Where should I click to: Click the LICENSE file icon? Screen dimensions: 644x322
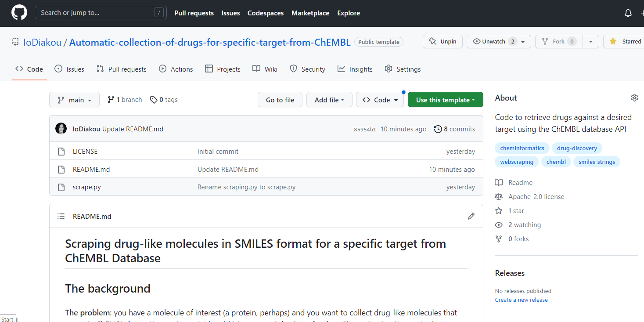click(x=61, y=151)
